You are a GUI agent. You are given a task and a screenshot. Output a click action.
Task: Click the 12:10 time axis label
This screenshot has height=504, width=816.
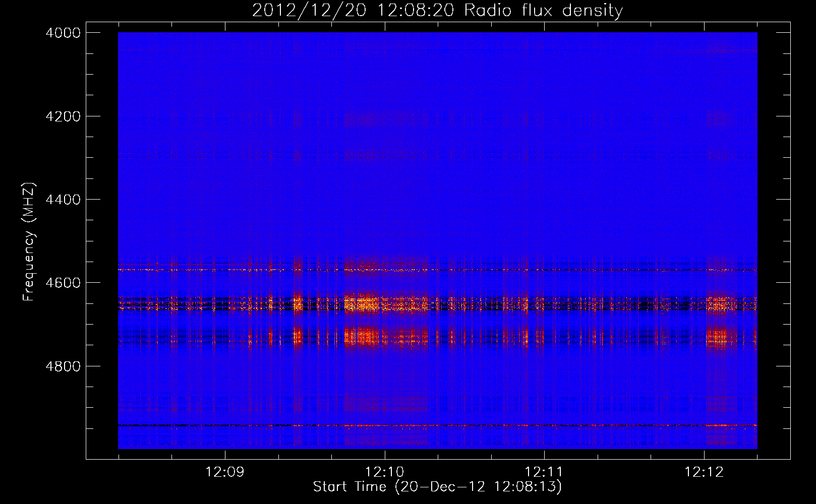(x=384, y=472)
